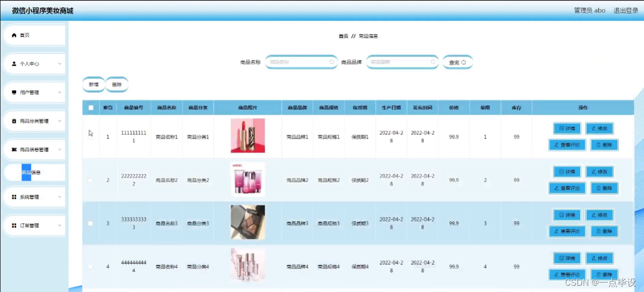The width and height of the screenshot is (644, 292).
Task: Click 删除 button in 商品名称3 row
Action: tap(604, 231)
